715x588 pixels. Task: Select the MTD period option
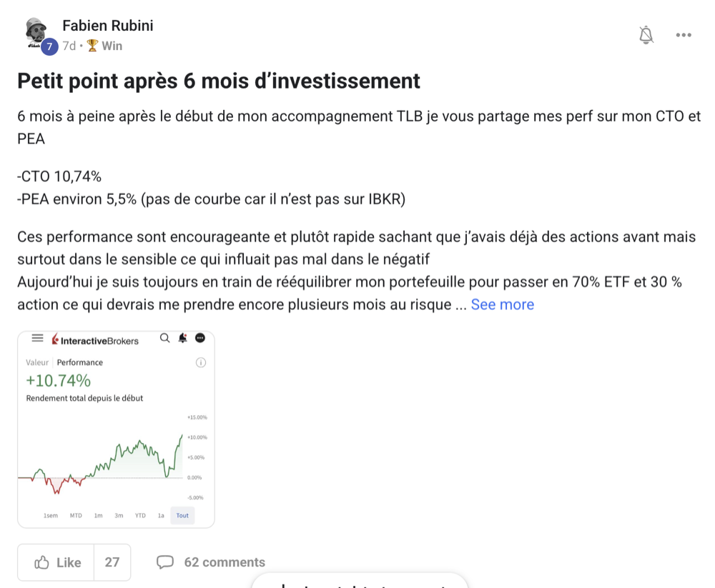[76, 515]
